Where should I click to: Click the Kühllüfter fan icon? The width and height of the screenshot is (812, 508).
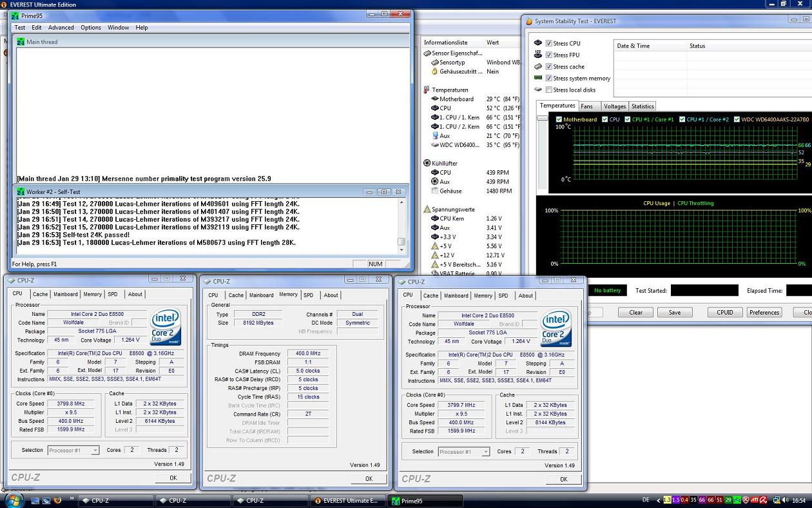[x=427, y=163]
